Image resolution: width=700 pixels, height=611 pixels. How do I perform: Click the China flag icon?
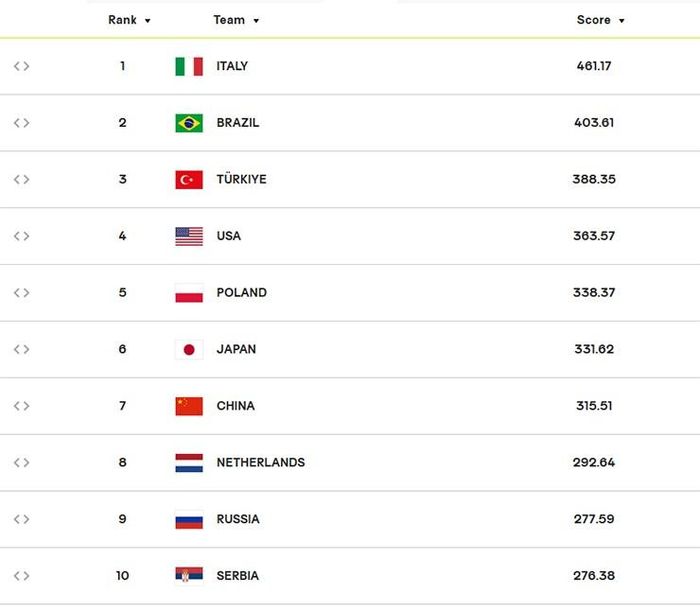click(189, 406)
